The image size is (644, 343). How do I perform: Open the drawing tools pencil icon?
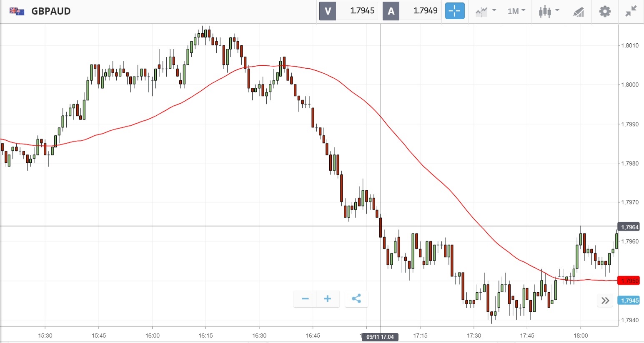pos(579,11)
